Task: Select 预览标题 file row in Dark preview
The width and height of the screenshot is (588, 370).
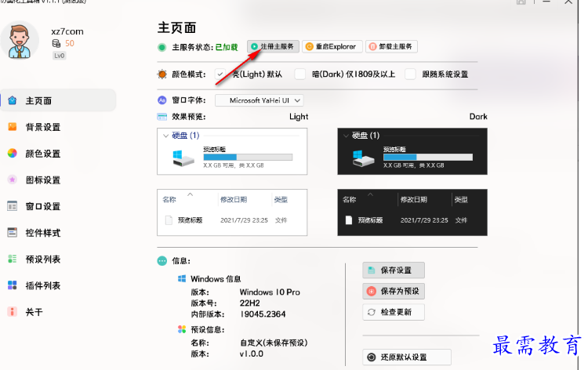Action: click(412, 220)
